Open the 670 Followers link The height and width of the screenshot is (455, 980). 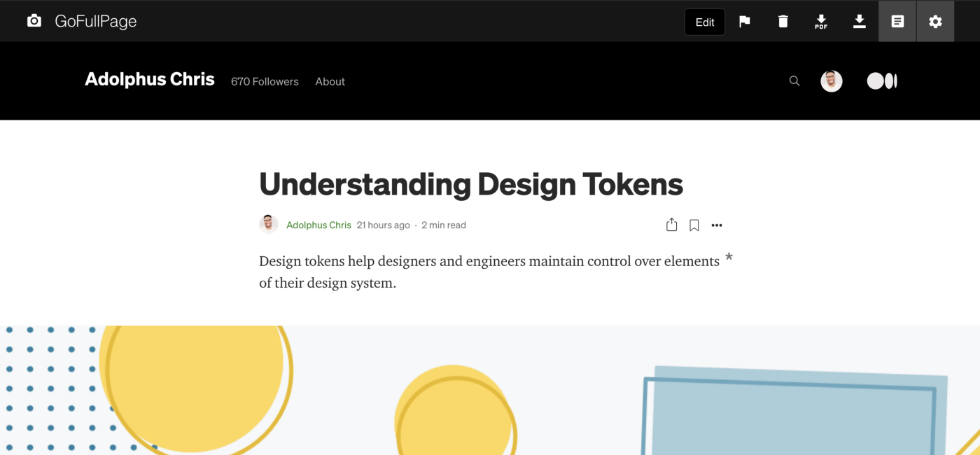[265, 82]
